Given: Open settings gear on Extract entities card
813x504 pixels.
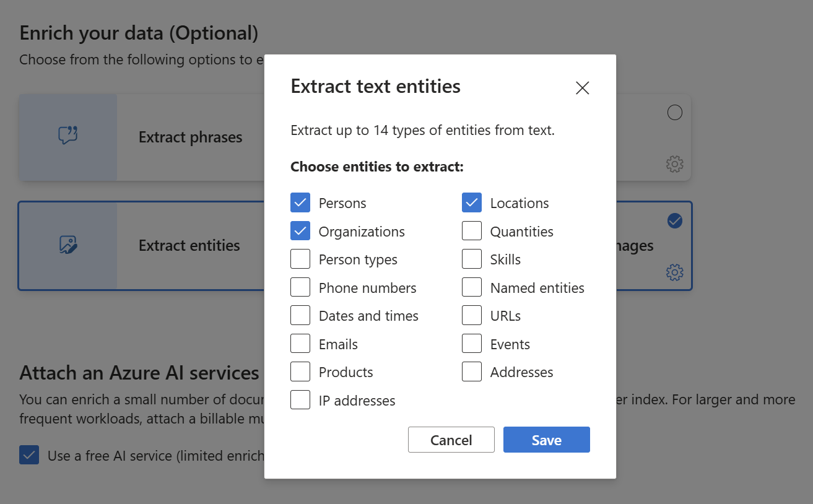Looking at the screenshot, I should coord(674,272).
